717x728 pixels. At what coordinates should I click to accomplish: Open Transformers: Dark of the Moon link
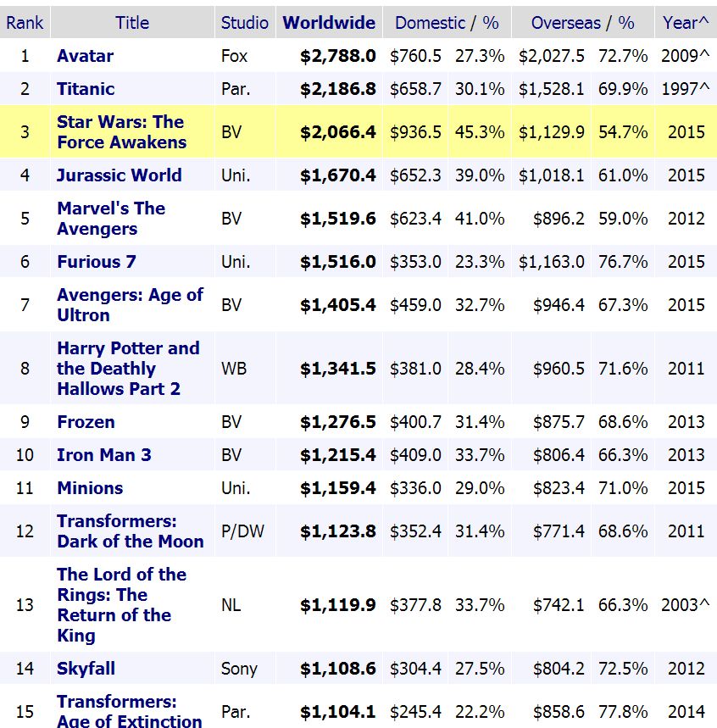point(131,531)
